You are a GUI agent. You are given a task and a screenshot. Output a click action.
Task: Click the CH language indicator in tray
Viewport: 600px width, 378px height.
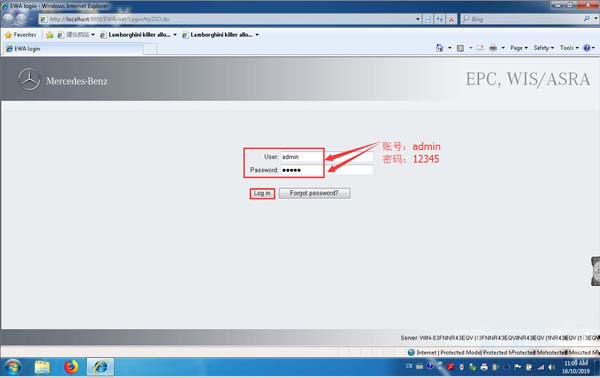pos(409,366)
